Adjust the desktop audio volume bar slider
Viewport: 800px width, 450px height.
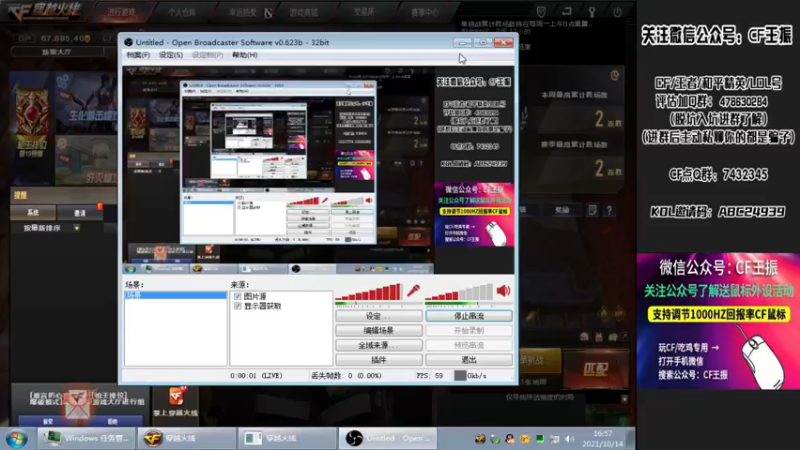coord(459,292)
